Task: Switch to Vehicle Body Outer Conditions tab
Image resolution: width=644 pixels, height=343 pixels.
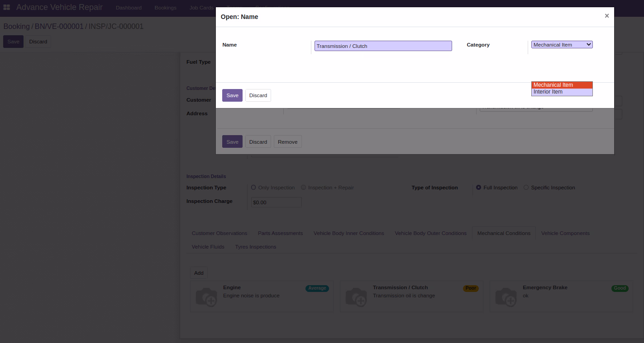Action: pos(430,233)
